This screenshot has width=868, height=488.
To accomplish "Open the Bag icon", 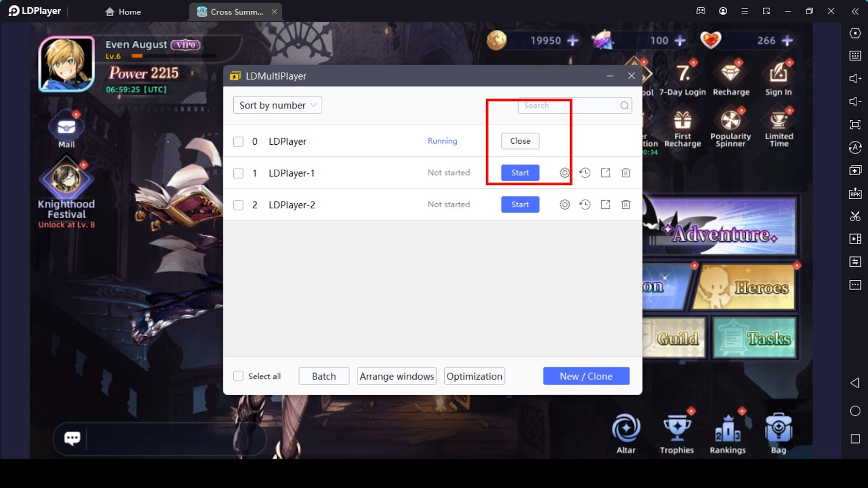I will (778, 433).
